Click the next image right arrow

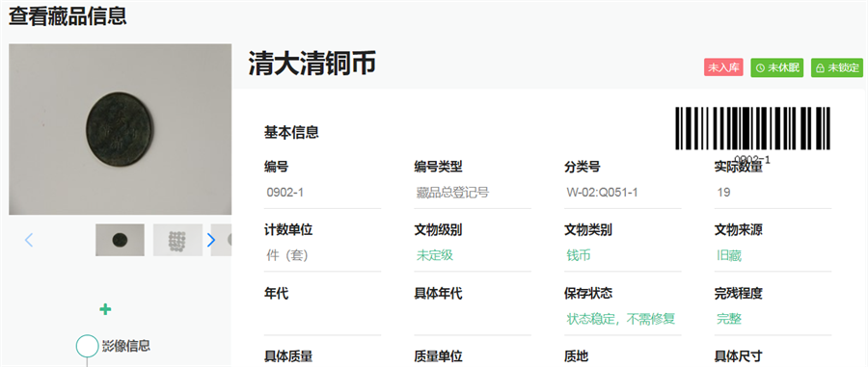211,240
